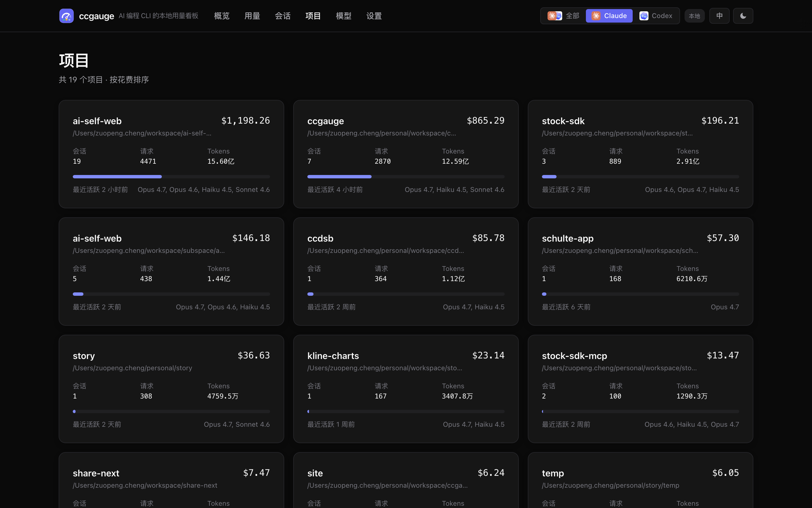Click the 2870 requests value

click(383, 161)
